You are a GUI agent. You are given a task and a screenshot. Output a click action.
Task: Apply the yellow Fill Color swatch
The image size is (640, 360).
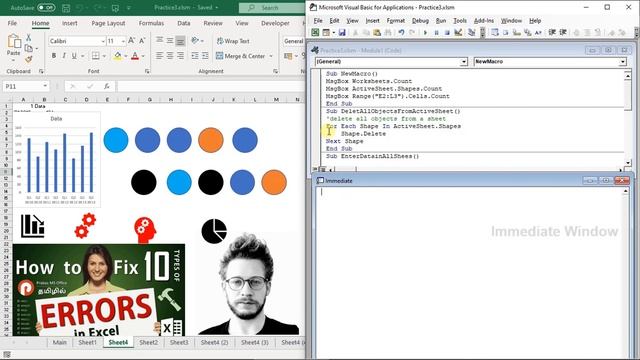pos(118,56)
